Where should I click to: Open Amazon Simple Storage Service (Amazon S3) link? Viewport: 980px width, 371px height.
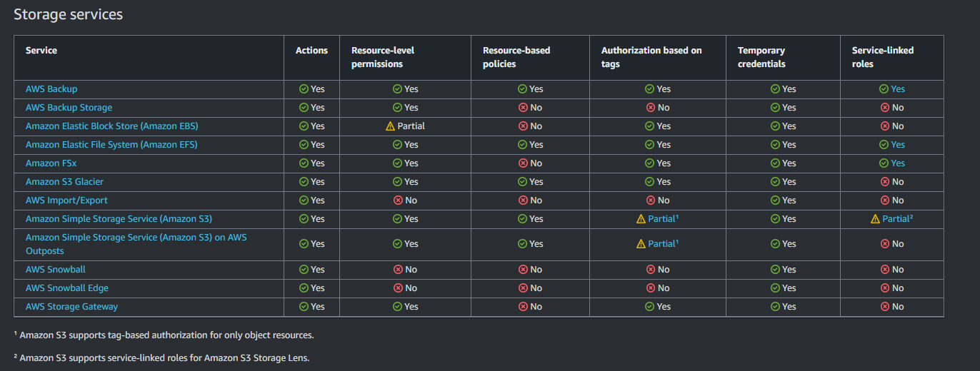pyautogui.click(x=119, y=219)
